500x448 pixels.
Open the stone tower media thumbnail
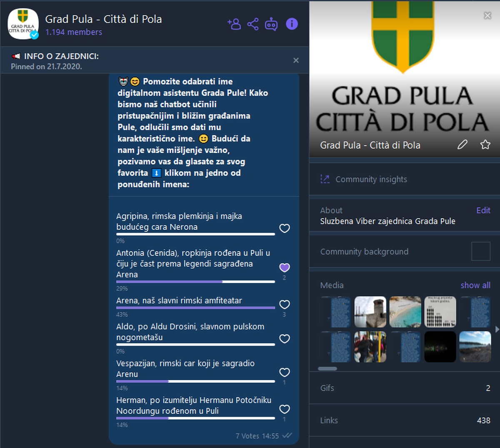[370, 312]
